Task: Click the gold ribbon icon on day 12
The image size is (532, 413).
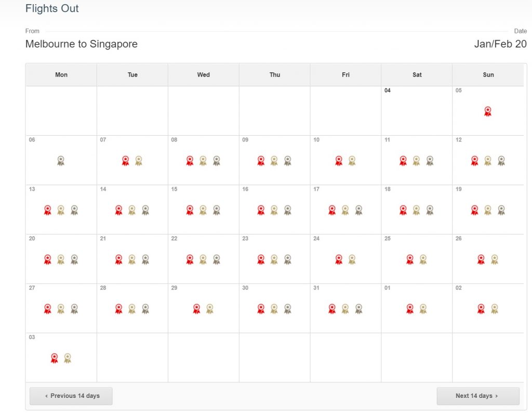Action: click(488, 161)
